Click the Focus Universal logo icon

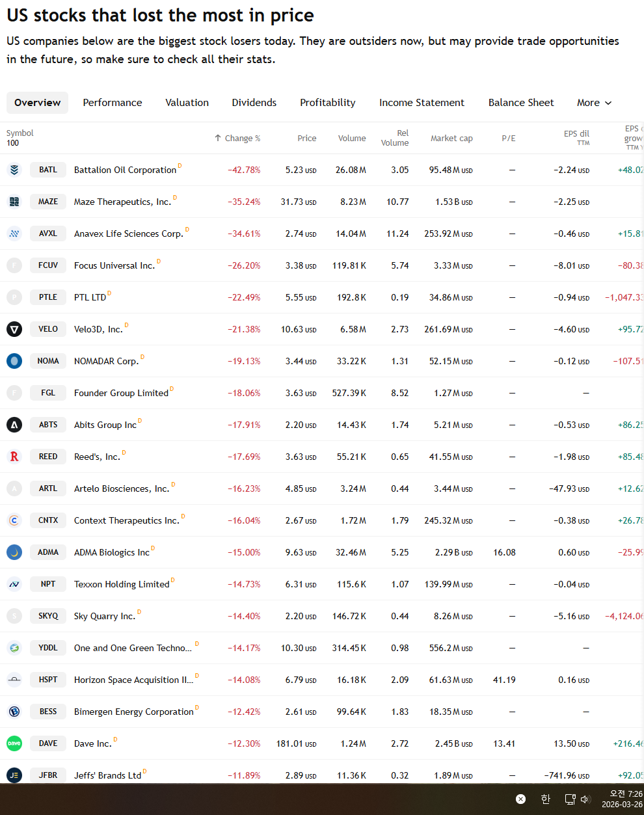coord(14,265)
